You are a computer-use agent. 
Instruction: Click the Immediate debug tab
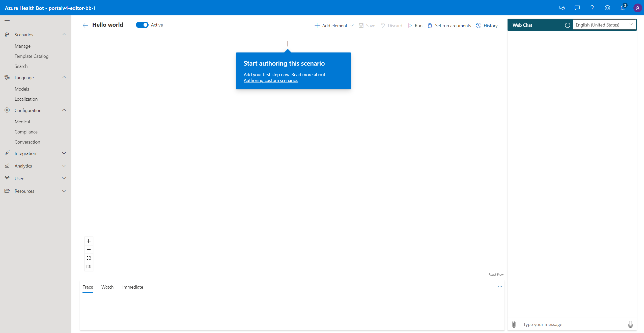[x=133, y=287]
